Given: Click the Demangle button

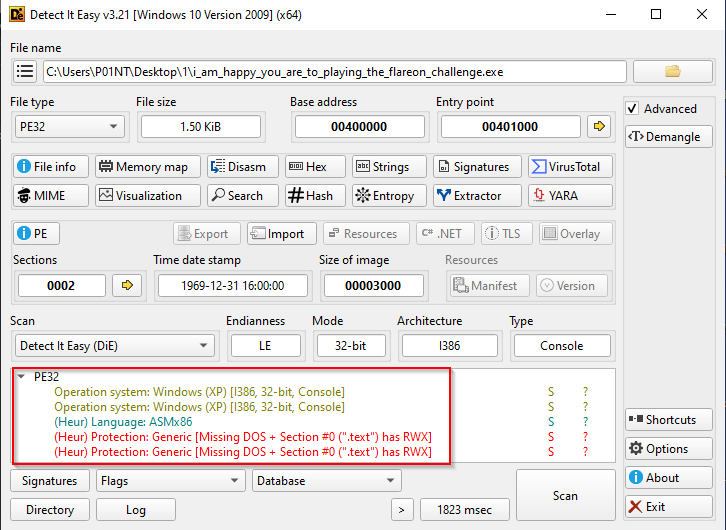Looking at the screenshot, I should (668, 137).
